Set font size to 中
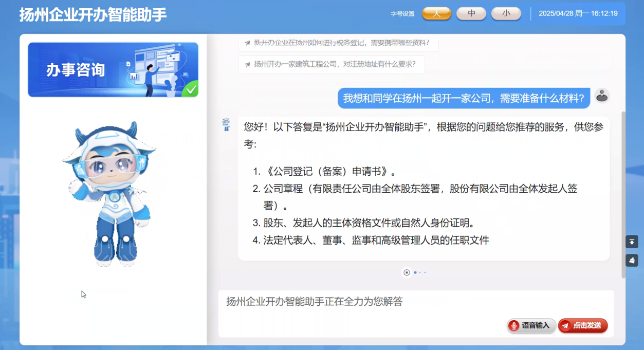 [471, 13]
